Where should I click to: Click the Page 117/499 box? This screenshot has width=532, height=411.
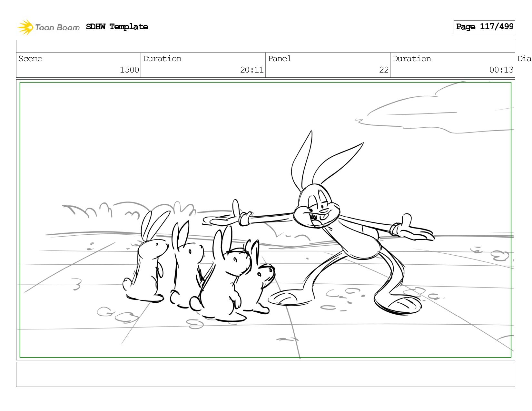(x=484, y=27)
